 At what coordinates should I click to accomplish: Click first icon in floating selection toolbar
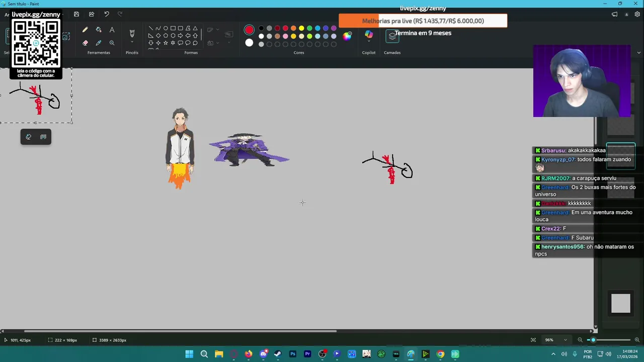pyautogui.click(x=29, y=137)
